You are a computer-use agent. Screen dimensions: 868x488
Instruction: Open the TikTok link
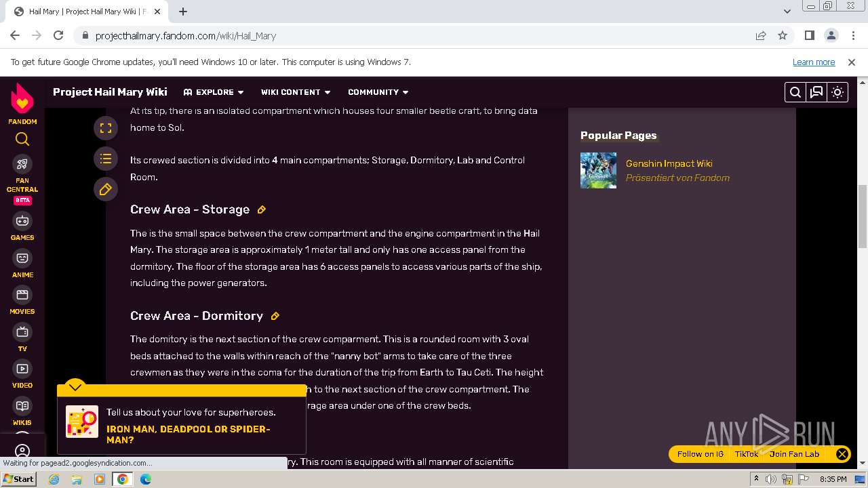coord(747,454)
